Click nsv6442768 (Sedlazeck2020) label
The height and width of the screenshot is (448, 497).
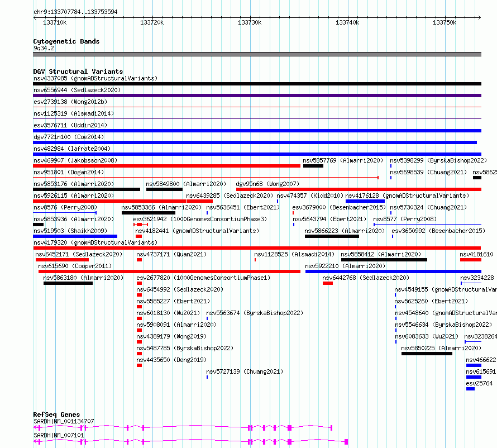(x=366, y=278)
